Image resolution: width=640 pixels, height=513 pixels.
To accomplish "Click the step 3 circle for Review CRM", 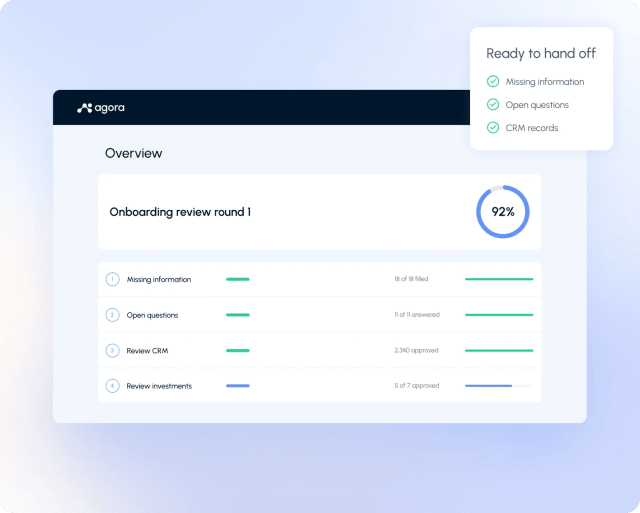I will point(112,351).
